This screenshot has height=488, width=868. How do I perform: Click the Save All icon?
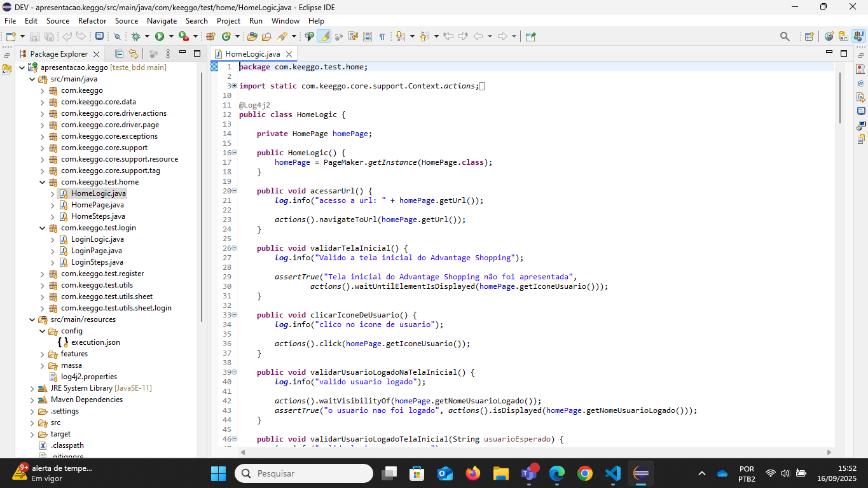(49, 36)
